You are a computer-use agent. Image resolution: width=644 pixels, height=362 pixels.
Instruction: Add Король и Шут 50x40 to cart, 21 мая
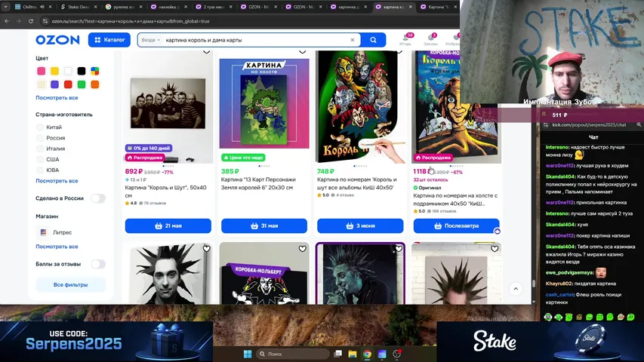point(168,225)
